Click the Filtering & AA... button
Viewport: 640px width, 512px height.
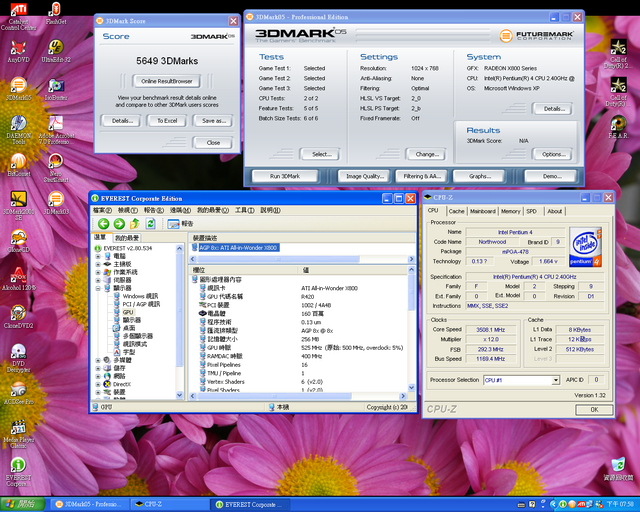(x=422, y=176)
